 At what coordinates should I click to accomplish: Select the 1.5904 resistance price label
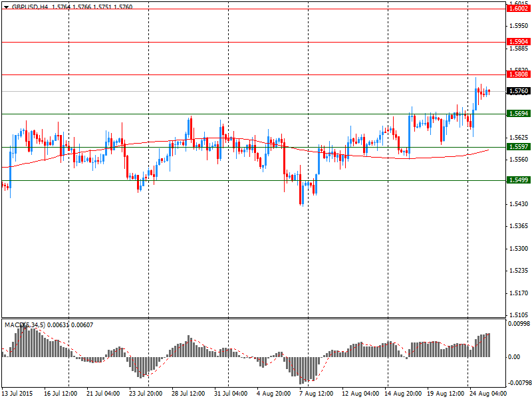pyautogui.click(x=518, y=42)
